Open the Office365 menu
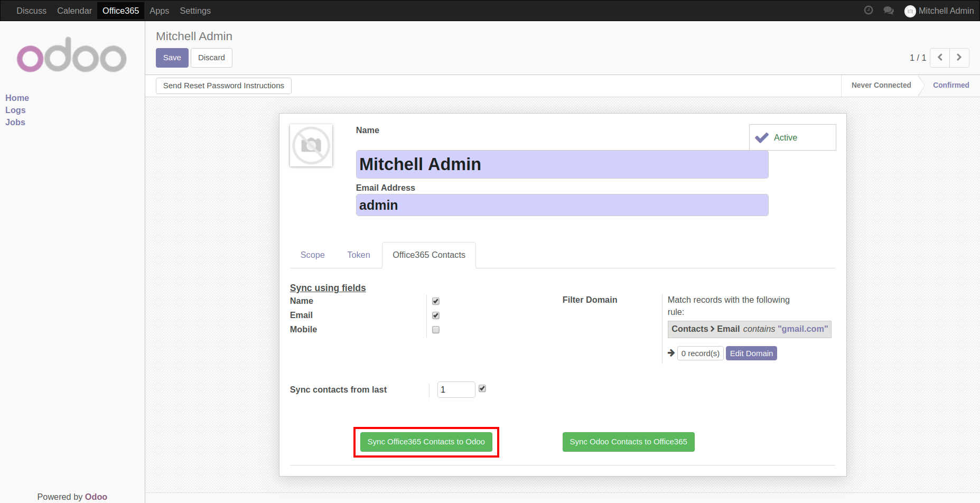Viewport: 980px width, 503px height. point(120,11)
